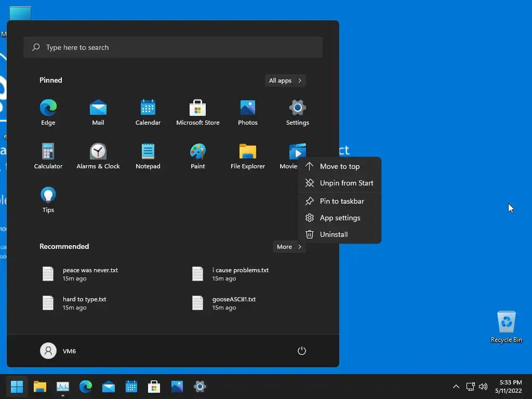Launch Mail from the pinned section
532x399 pixels.
(x=98, y=113)
